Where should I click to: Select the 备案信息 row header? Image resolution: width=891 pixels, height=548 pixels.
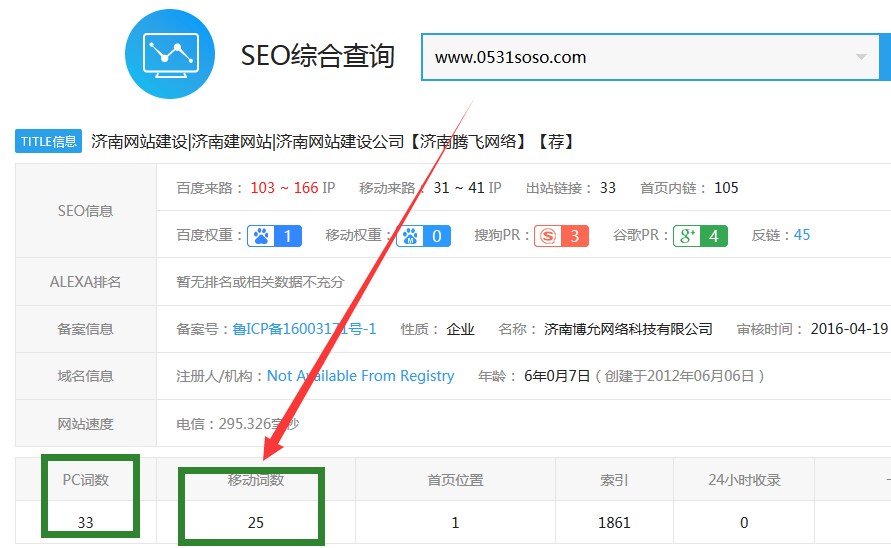tap(86, 329)
